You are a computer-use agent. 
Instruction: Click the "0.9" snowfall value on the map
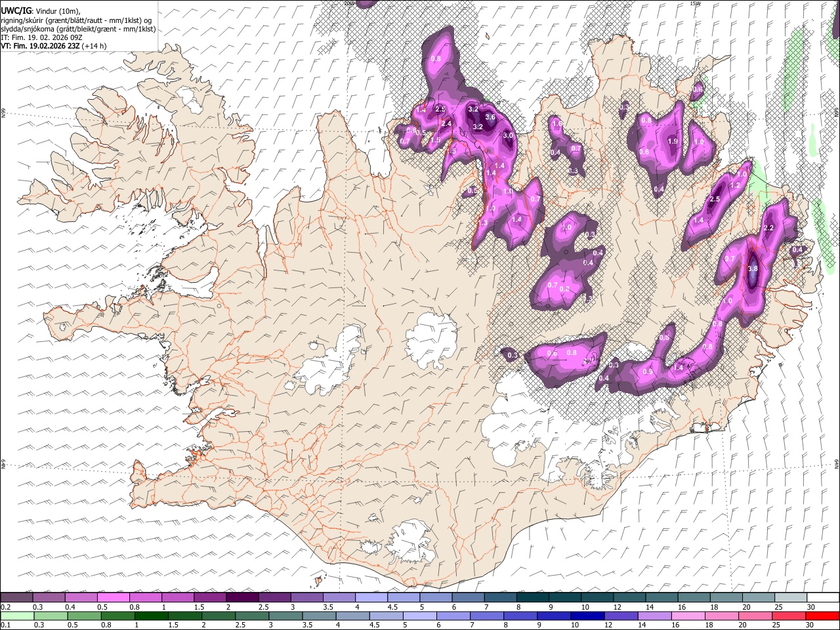(648, 372)
